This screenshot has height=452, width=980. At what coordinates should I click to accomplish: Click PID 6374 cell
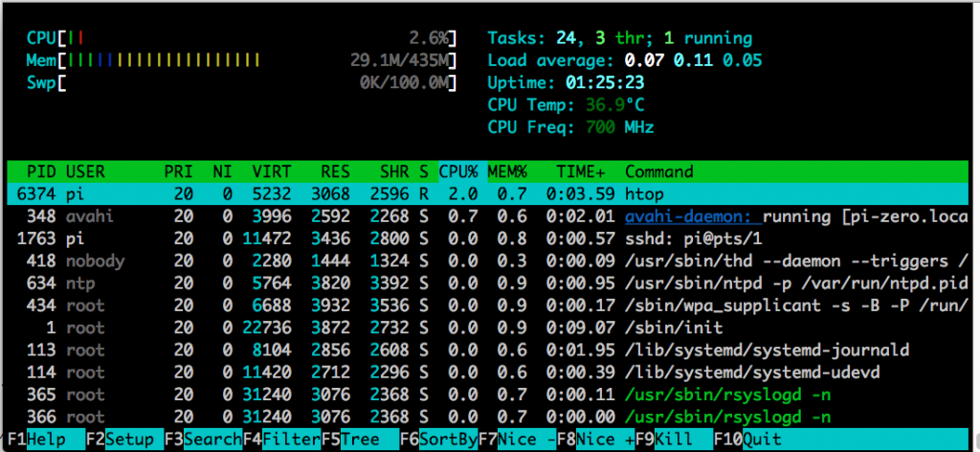coord(37,194)
